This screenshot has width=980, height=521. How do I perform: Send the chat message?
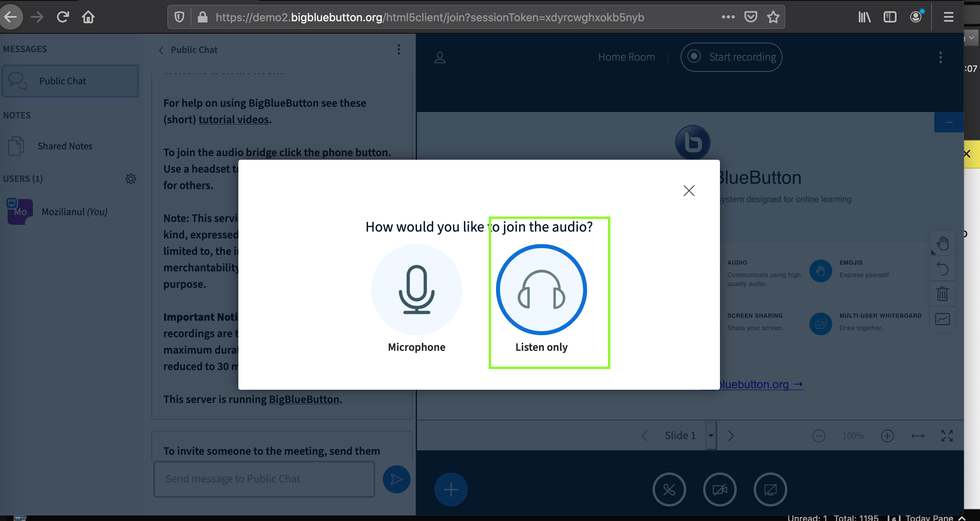(x=396, y=479)
